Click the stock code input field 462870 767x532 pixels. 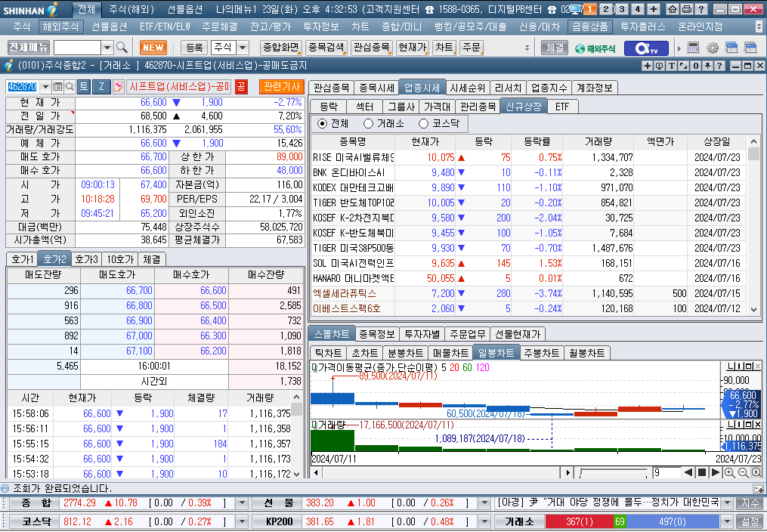(x=23, y=87)
